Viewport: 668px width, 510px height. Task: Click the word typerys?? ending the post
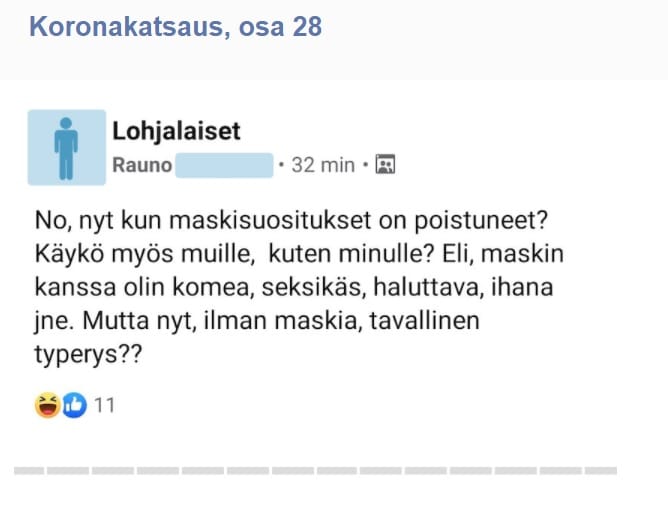88,354
